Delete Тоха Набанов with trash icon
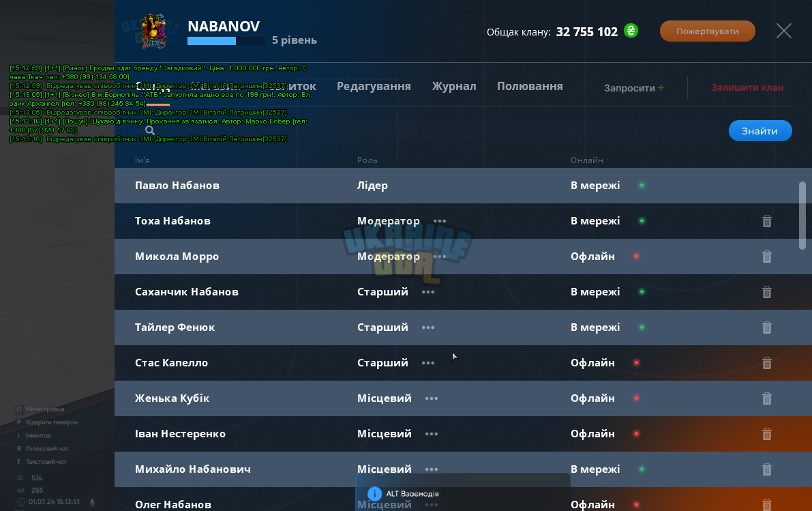 pos(766,221)
